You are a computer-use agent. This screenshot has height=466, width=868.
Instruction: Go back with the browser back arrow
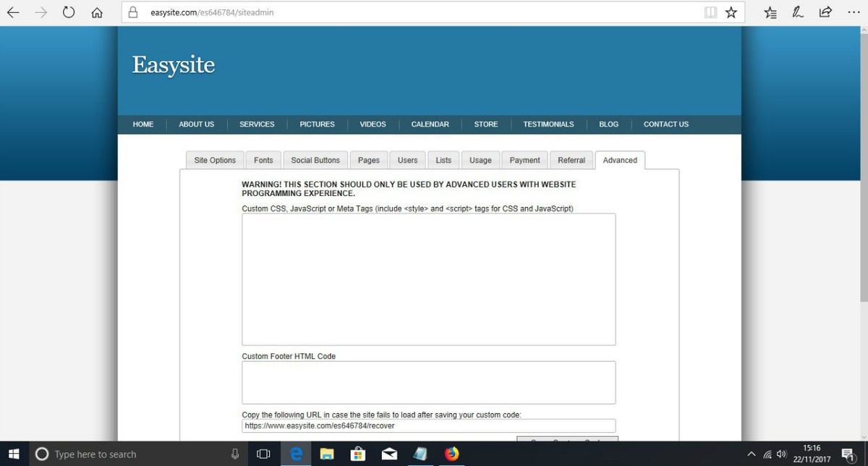[x=12, y=12]
